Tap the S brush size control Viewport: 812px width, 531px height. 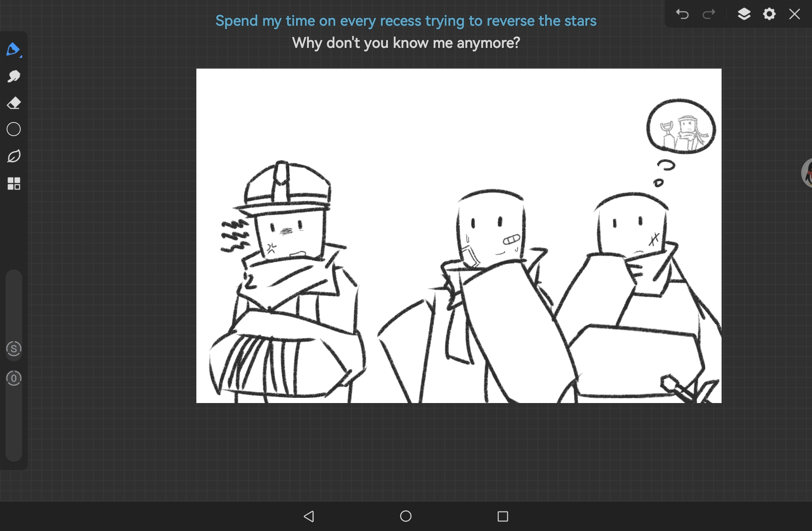pyautogui.click(x=14, y=349)
